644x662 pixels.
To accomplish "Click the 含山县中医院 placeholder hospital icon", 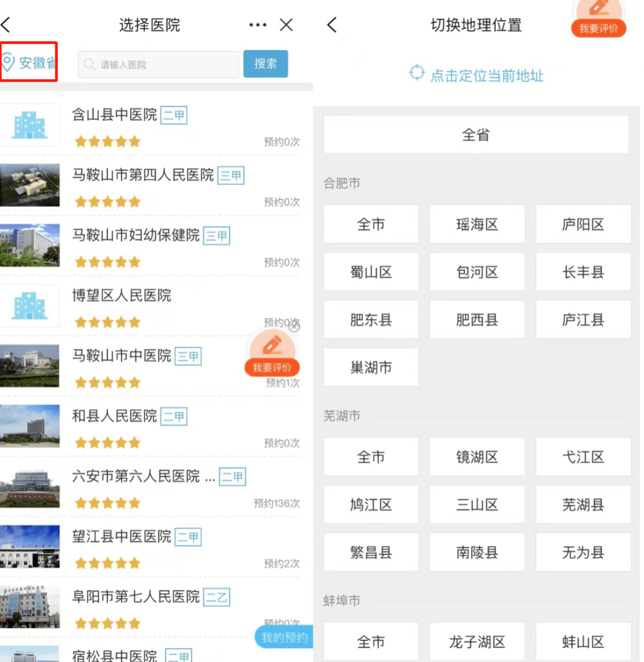I will 30,125.
